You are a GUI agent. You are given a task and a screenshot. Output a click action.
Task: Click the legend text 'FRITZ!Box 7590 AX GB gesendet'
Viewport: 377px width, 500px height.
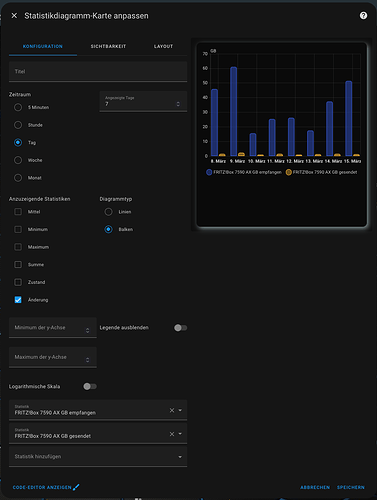click(325, 172)
